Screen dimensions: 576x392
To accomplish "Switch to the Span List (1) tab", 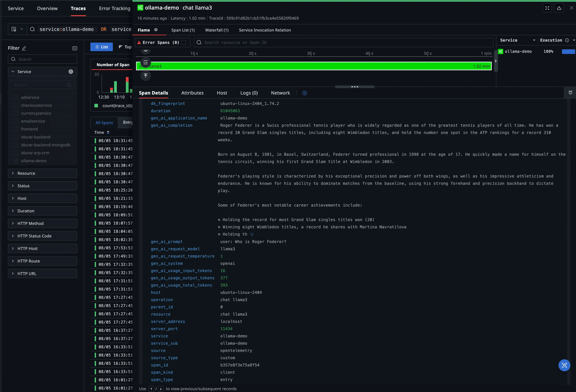I will pyautogui.click(x=183, y=30).
